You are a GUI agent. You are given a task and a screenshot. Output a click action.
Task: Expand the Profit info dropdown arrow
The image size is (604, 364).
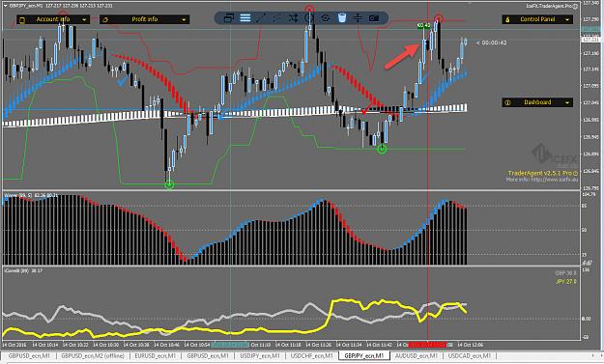click(184, 19)
